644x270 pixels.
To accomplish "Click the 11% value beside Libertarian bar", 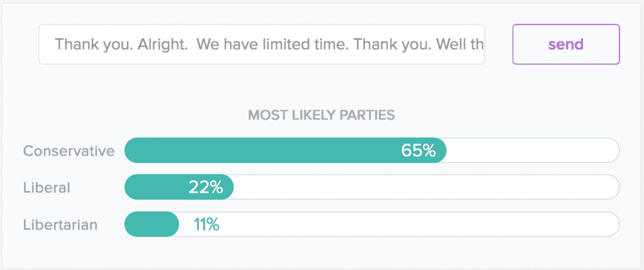I will point(206,225).
